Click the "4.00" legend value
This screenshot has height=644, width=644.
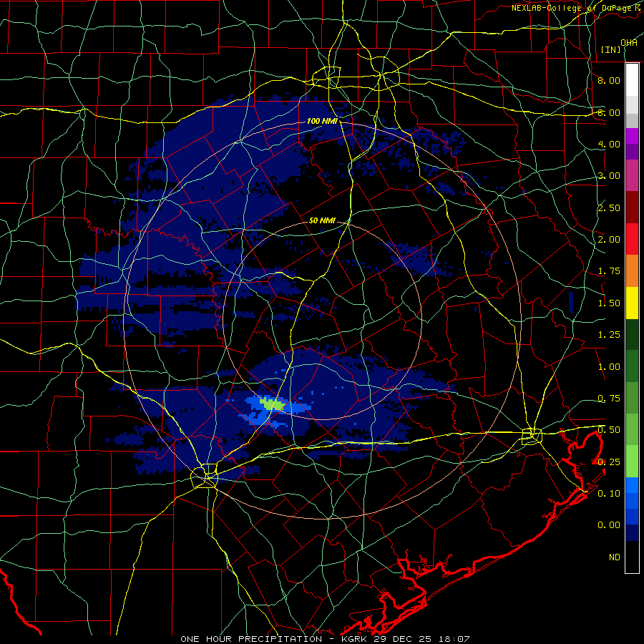[609, 144]
